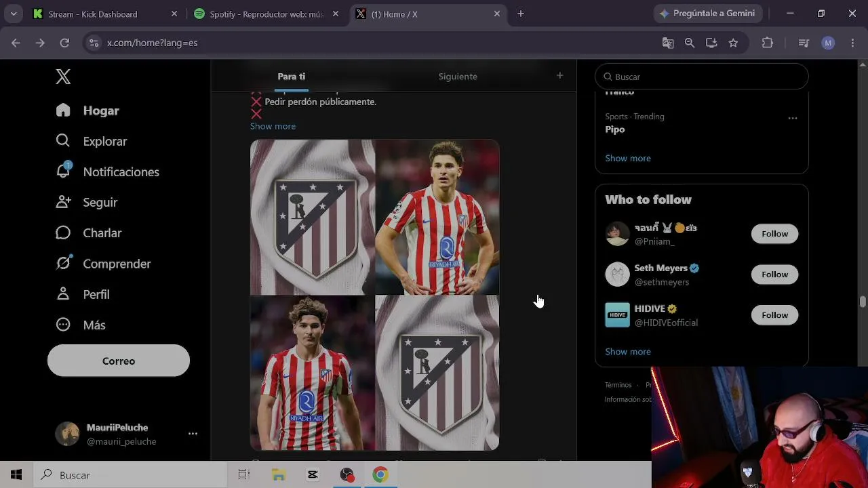The width and height of the screenshot is (868, 488).
Task: Show more Who to follow suggestions
Action: coord(628,351)
